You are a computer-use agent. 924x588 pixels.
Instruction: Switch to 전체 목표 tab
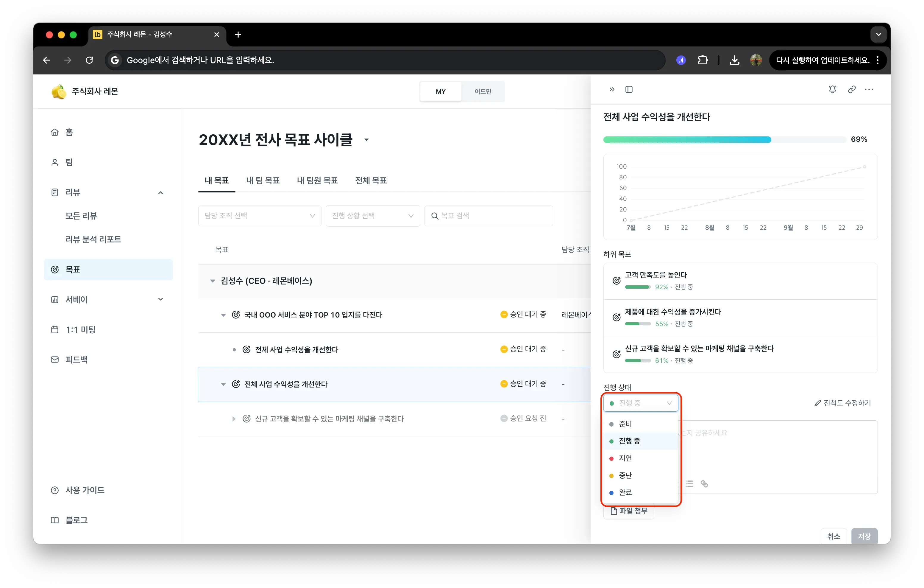click(x=371, y=180)
